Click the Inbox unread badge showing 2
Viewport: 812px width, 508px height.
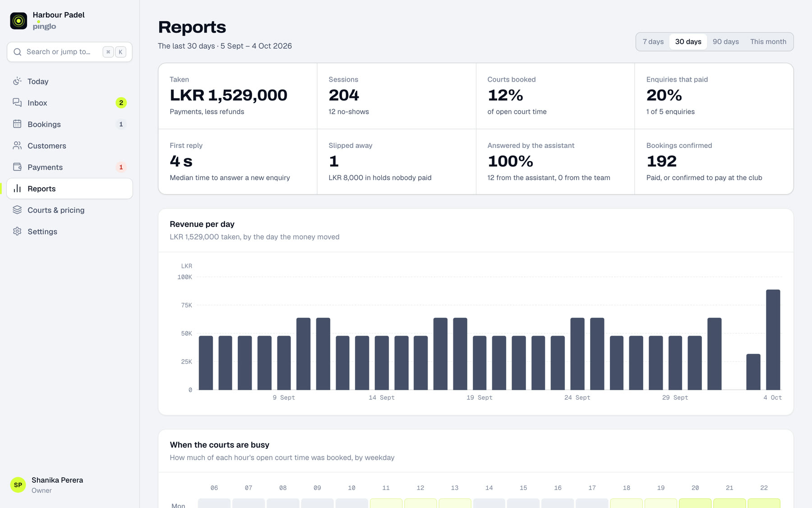121,103
